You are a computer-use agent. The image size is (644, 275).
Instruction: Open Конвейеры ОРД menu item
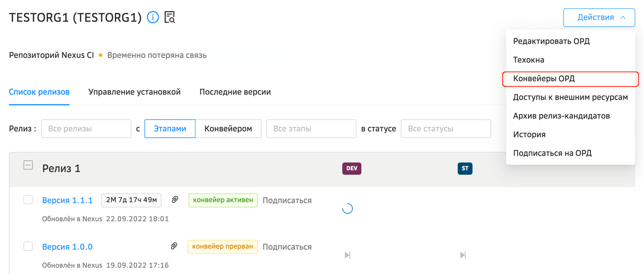tap(571, 79)
